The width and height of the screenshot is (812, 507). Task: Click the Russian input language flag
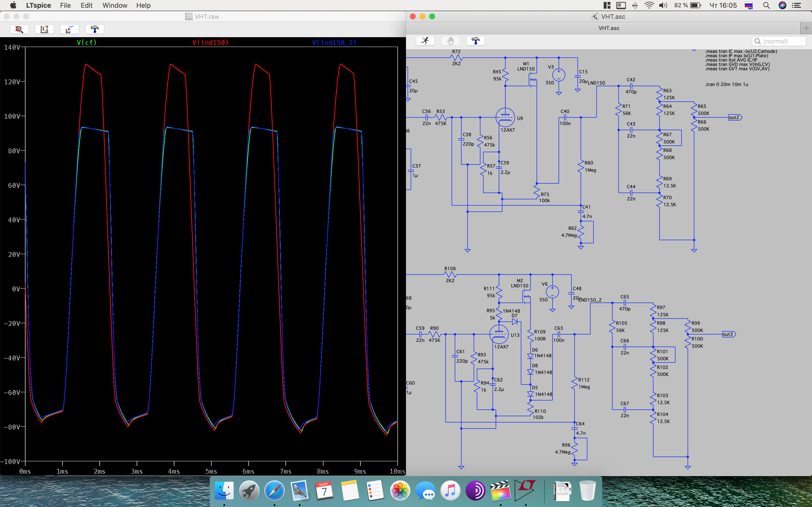749,5
